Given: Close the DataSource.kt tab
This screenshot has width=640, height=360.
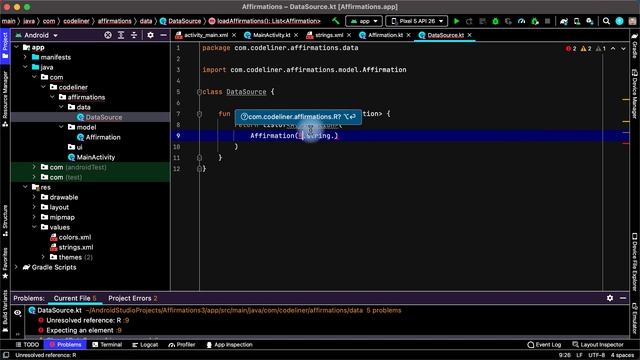Looking at the screenshot, I should click(x=469, y=35).
